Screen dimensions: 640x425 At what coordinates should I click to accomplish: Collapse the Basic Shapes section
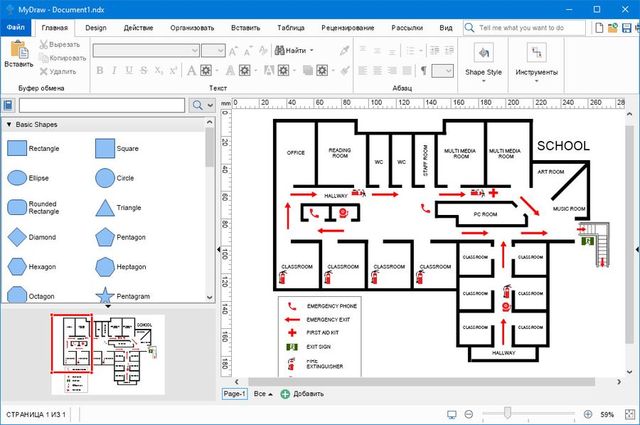9,125
